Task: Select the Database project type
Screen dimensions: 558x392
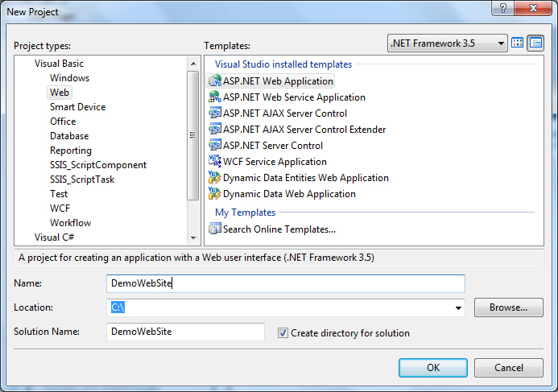Action: (69, 136)
